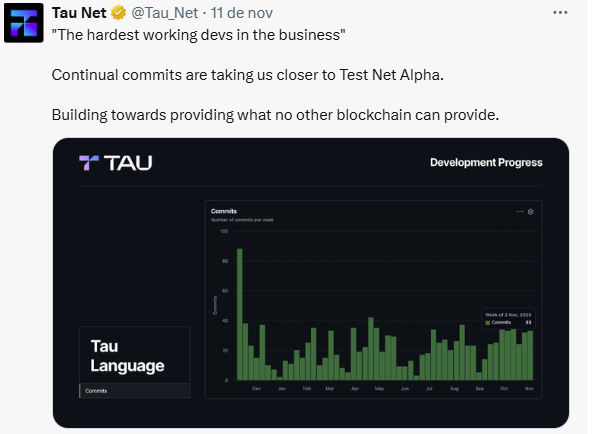Click the Development Progress heading
The width and height of the screenshot is (612, 434).
pos(486,162)
